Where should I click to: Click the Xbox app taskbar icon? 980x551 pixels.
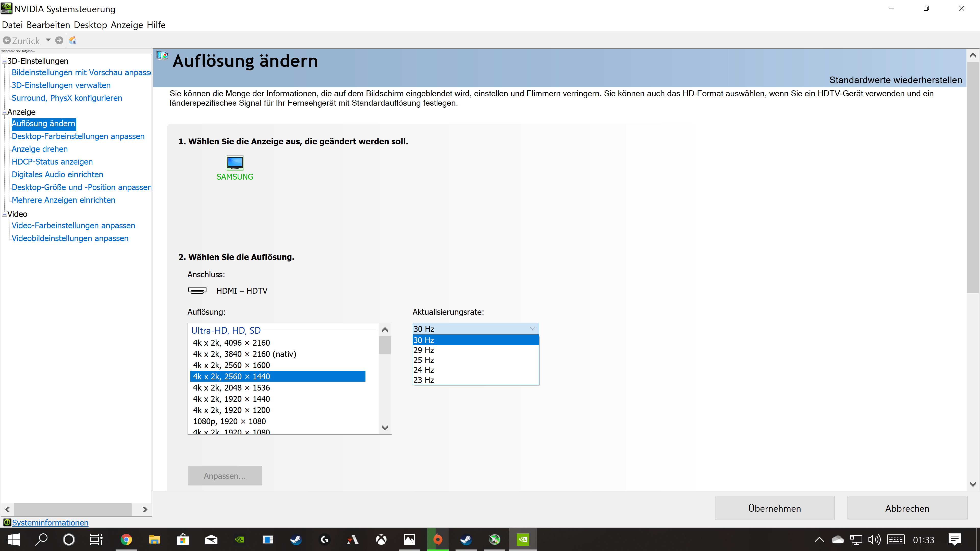[381, 540]
